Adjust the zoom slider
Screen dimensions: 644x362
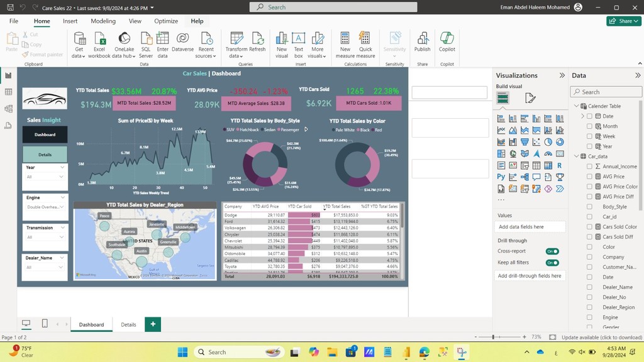[493, 337]
